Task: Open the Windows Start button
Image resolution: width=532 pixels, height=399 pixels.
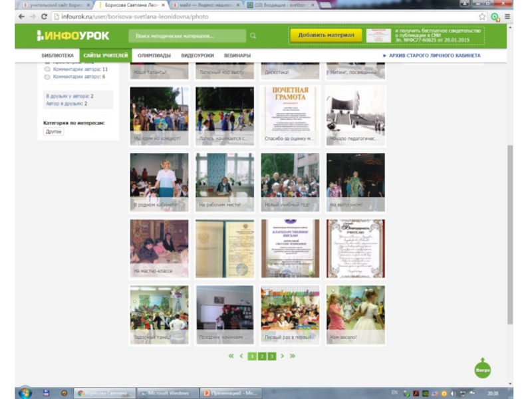Action: pyautogui.click(x=25, y=393)
